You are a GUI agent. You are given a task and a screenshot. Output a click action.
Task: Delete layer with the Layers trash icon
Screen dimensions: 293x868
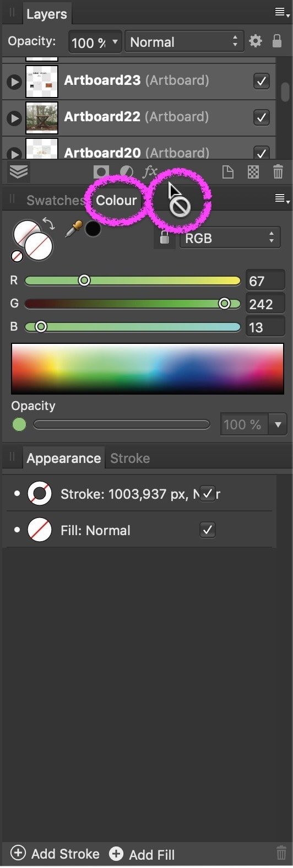click(278, 172)
